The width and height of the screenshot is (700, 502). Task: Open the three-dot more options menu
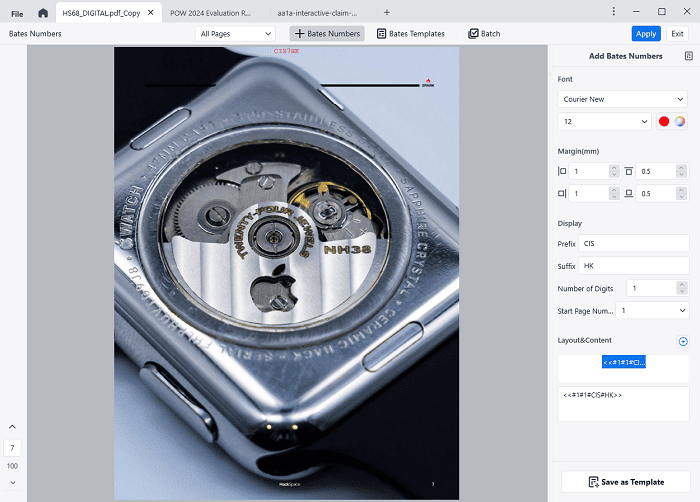[x=613, y=12]
